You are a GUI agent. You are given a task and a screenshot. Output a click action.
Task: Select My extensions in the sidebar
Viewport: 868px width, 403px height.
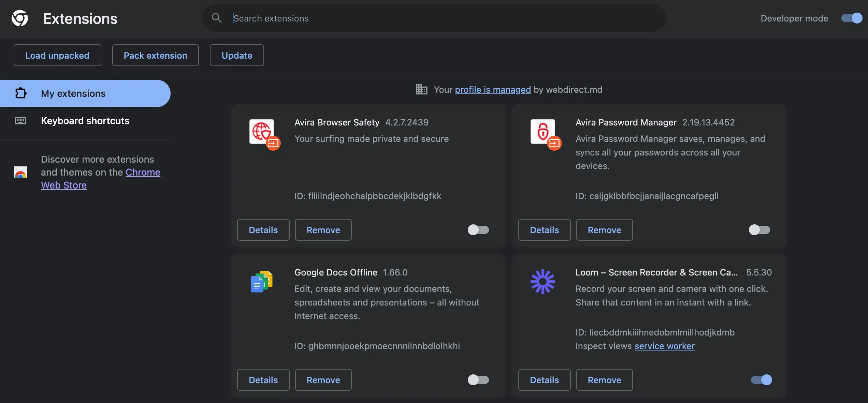(x=73, y=93)
